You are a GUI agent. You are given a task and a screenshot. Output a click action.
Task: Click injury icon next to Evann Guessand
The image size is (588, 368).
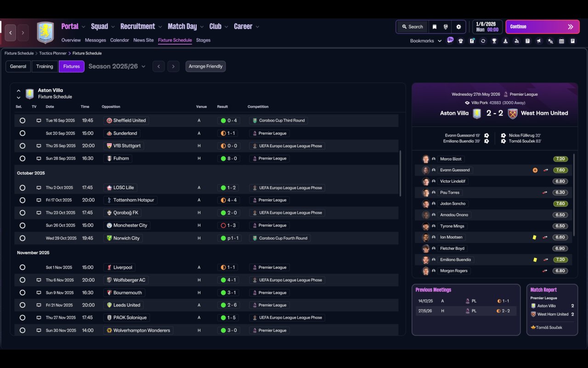point(535,170)
